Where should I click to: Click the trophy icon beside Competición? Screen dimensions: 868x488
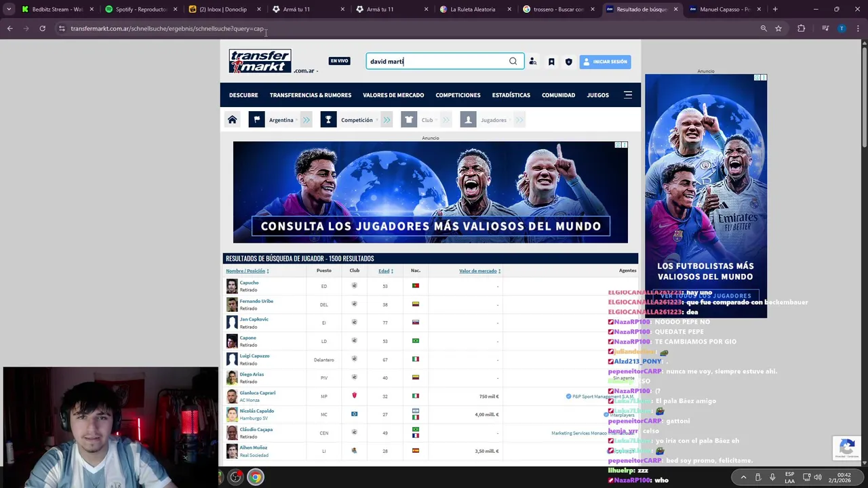(x=328, y=120)
